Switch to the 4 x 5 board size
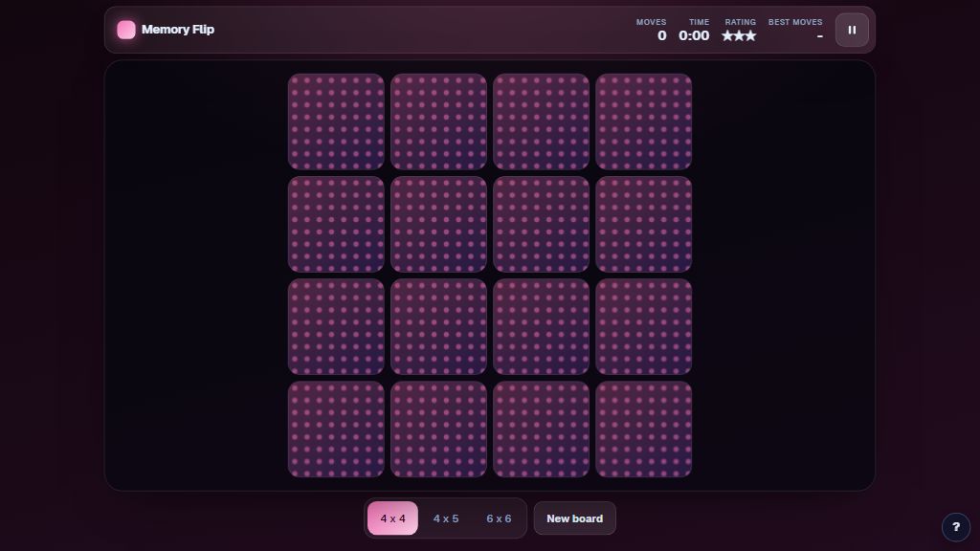Viewport: 980px width, 551px height. 446,518
